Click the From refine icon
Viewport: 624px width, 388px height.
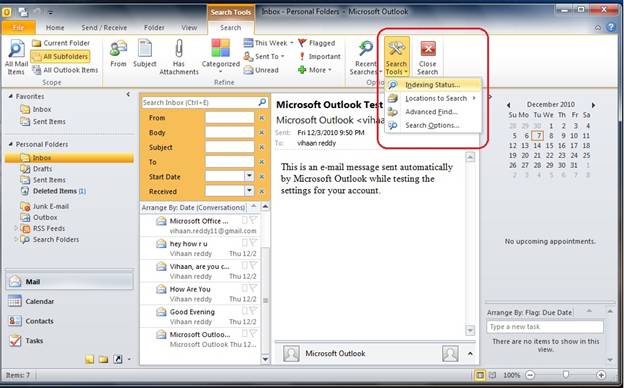tap(118, 49)
